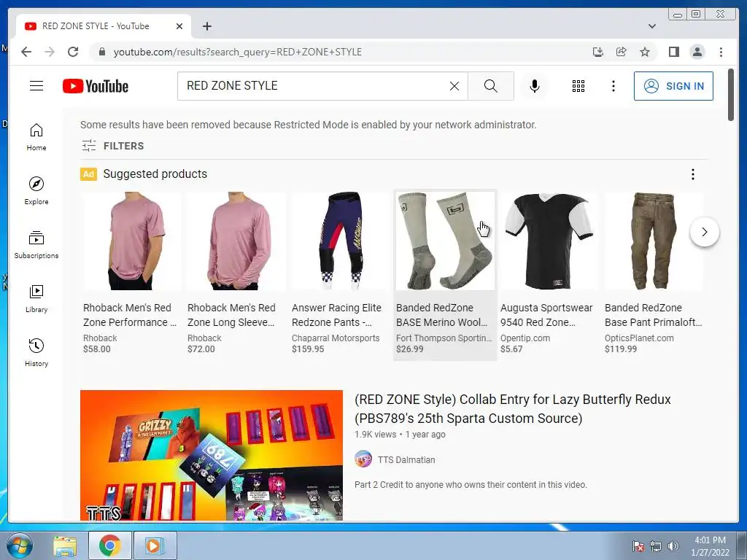Open YouTube settings three-dot menu
The height and width of the screenshot is (560, 747).
613,86
